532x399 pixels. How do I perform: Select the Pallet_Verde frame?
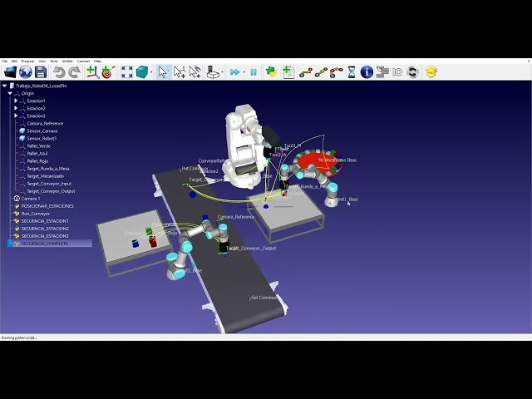click(x=39, y=146)
